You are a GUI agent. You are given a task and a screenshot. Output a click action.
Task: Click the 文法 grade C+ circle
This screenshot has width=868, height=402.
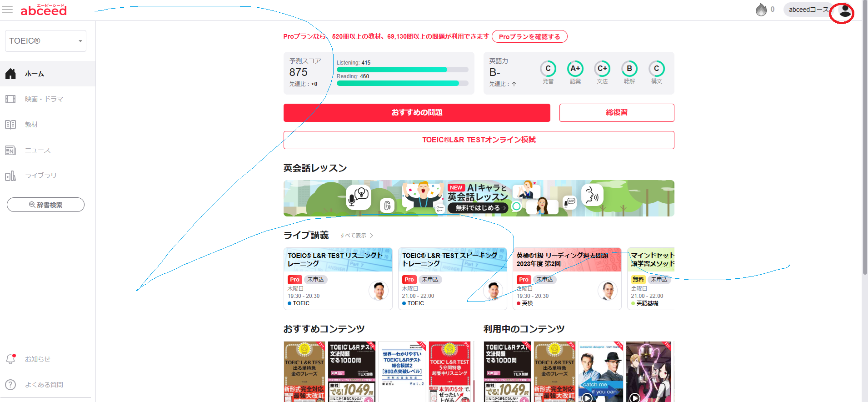click(x=602, y=69)
